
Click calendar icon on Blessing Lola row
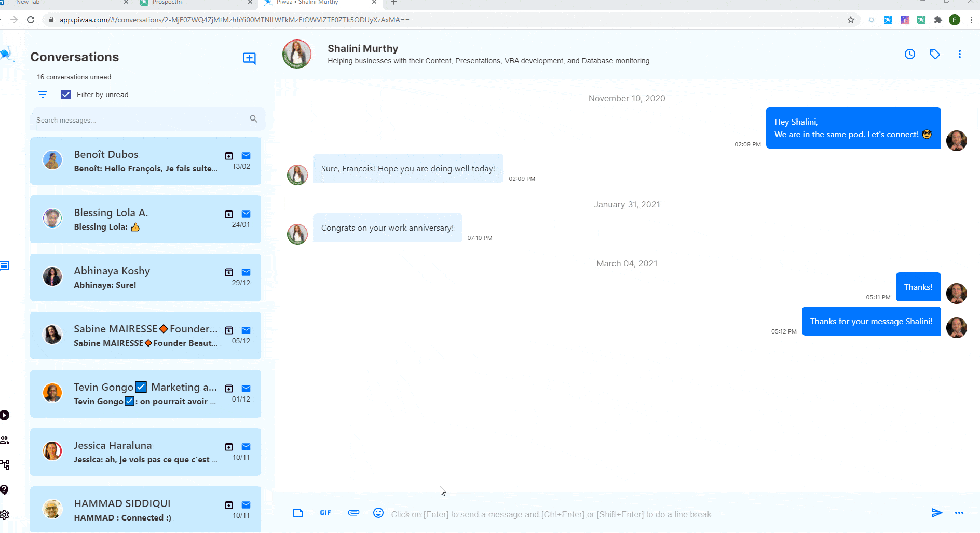[x=229, y=214]
